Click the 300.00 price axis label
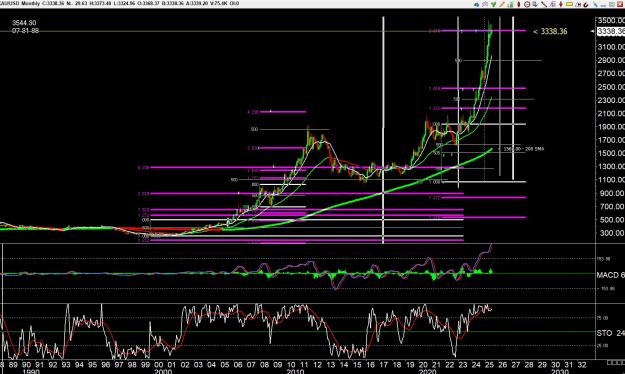Viewport: 625px width, 374px height. tap(611, 233)
